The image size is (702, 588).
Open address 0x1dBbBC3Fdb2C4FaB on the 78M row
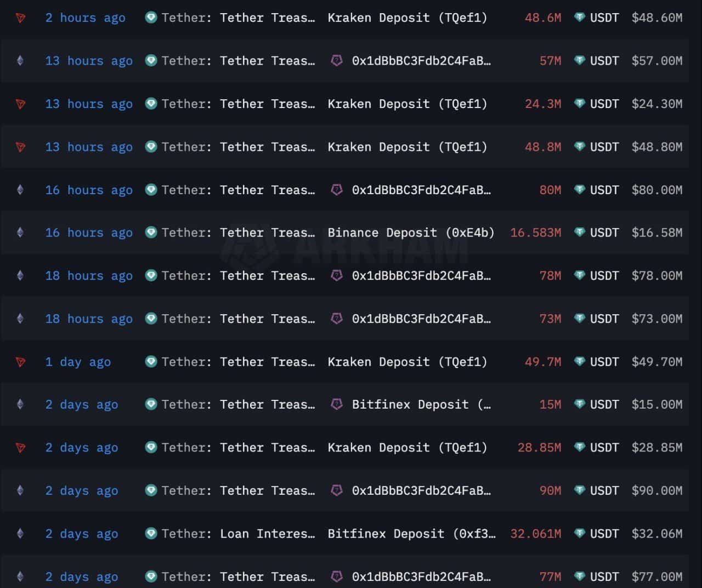click(x=421, y=276)
